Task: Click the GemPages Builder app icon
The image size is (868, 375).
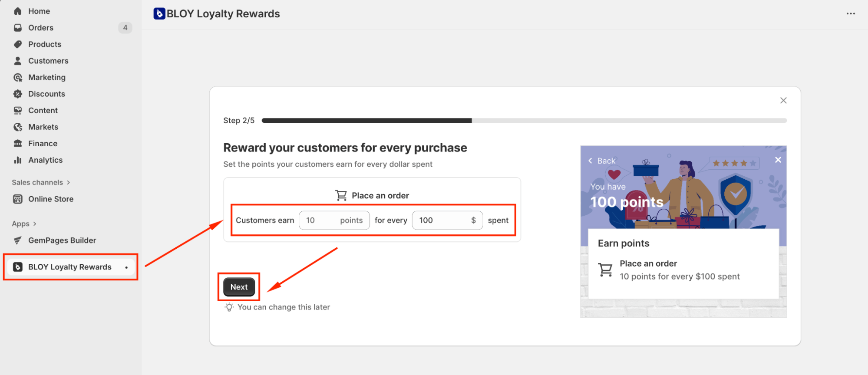Action: point(18,240)
